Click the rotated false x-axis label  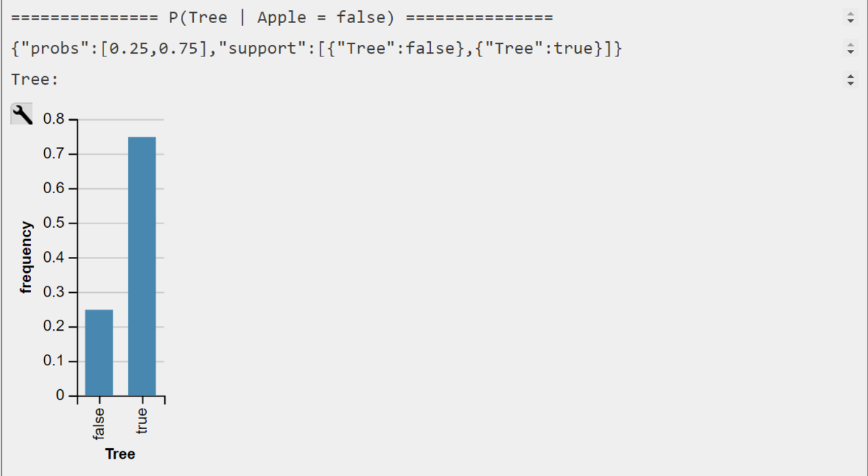(x=99, y=422)
